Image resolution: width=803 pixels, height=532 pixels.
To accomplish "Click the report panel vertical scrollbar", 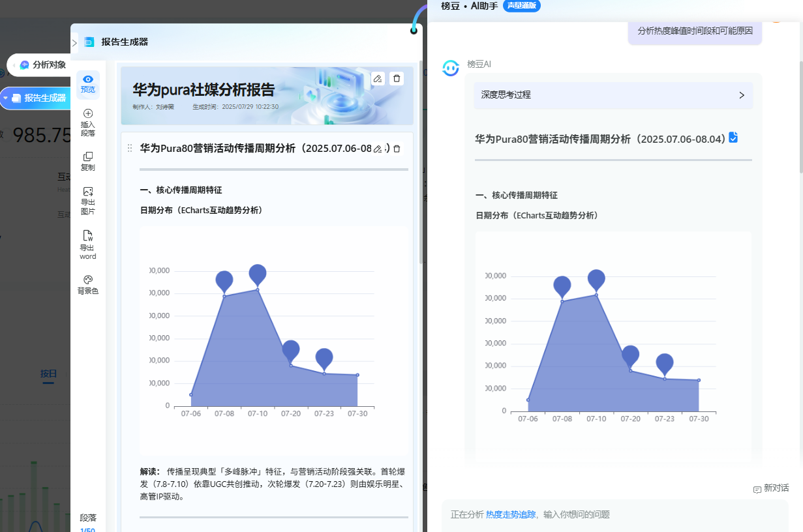I will 421,163.
